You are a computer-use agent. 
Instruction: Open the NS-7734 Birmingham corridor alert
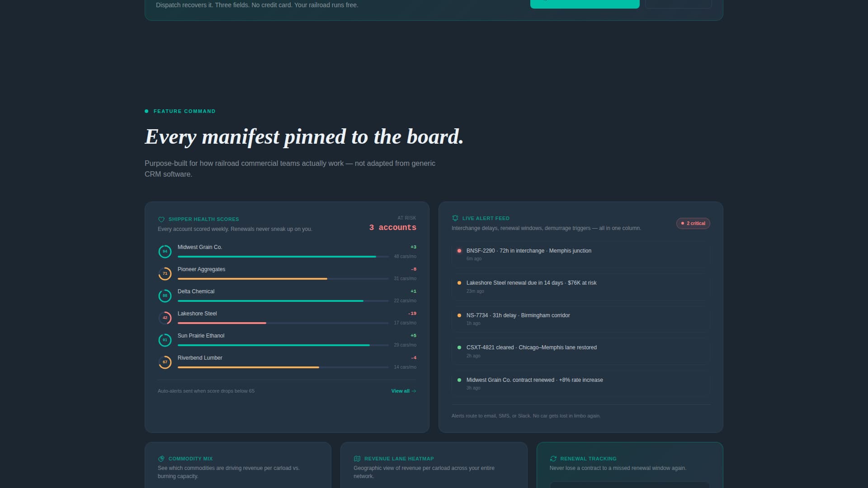point(580,319)
